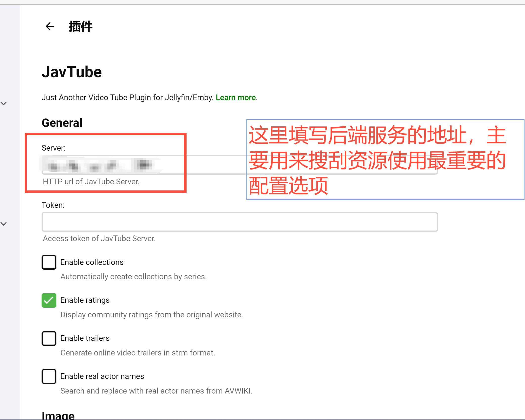The image size is (525, 420).
Task: Click the General section heading
Action: pyautogui.click(x=62, y=123)
